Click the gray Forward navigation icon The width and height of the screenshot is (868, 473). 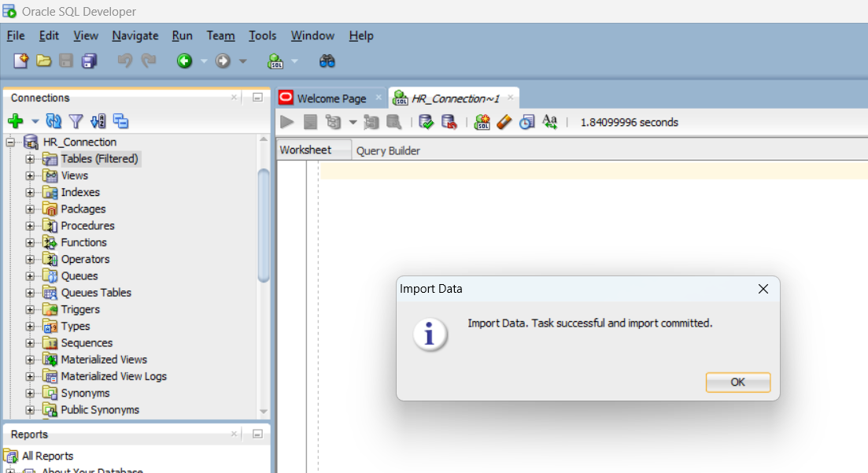pyautogui.click(x=223, y=61)
